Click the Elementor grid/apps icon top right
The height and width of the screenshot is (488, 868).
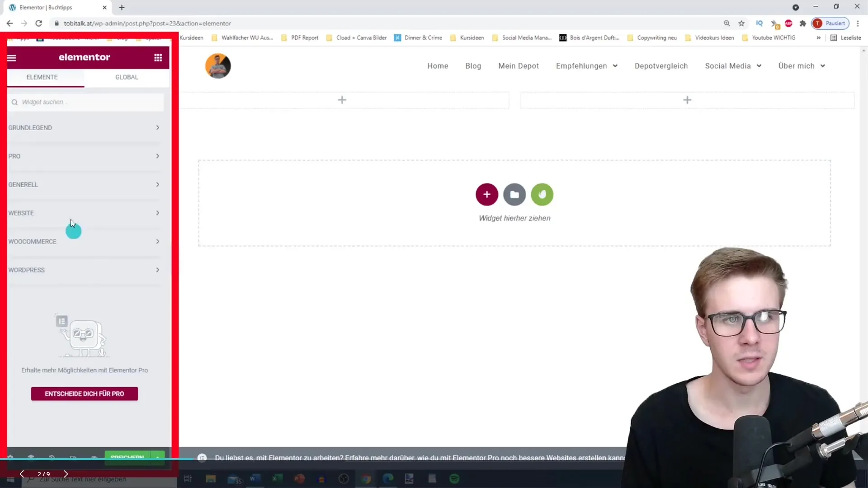159,58
